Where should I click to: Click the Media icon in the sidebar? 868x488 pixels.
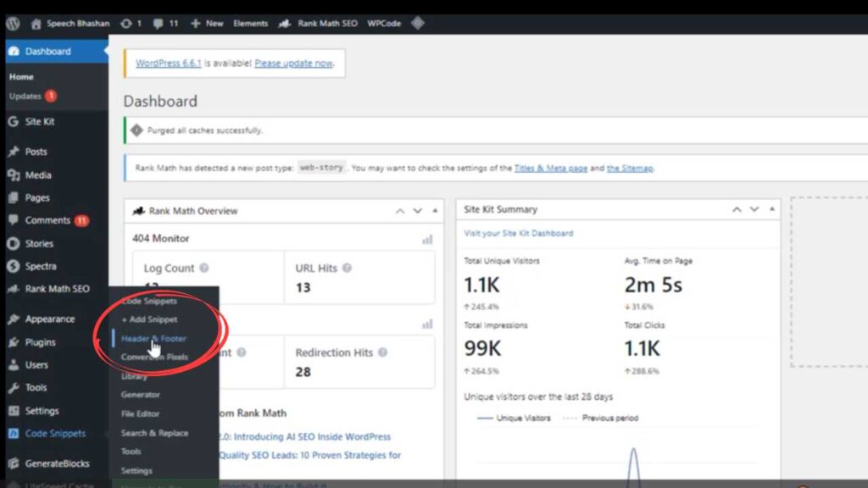tap(14, 175)
